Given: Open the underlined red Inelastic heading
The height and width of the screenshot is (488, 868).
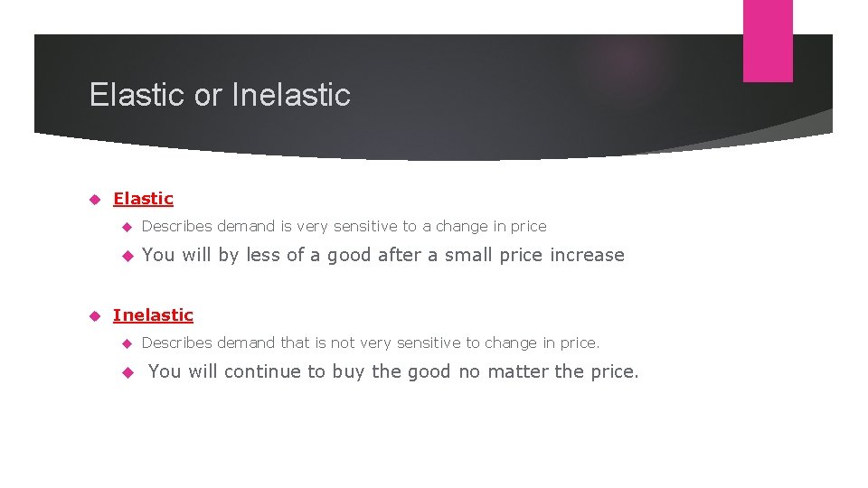Looking at the screenshot, I should [153, 315].
